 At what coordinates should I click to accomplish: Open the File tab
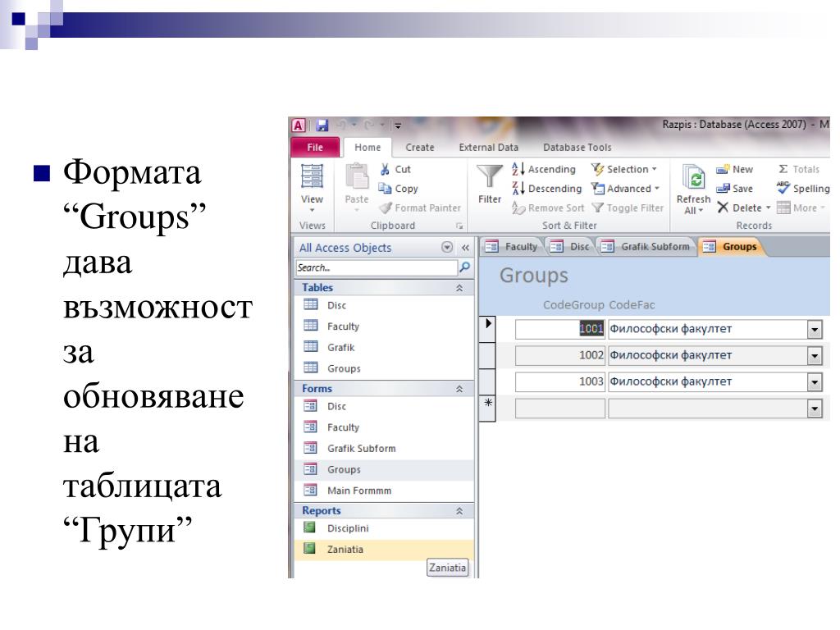[x=315, y=148]
